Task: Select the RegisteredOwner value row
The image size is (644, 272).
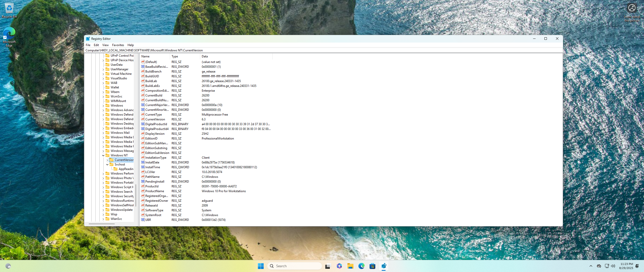Action: pyautogui.click(x=206, y=201)
